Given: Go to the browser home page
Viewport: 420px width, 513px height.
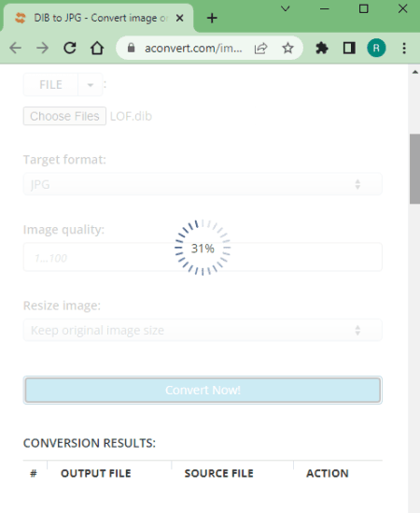Looking at the screenshot, I should 97,49.
